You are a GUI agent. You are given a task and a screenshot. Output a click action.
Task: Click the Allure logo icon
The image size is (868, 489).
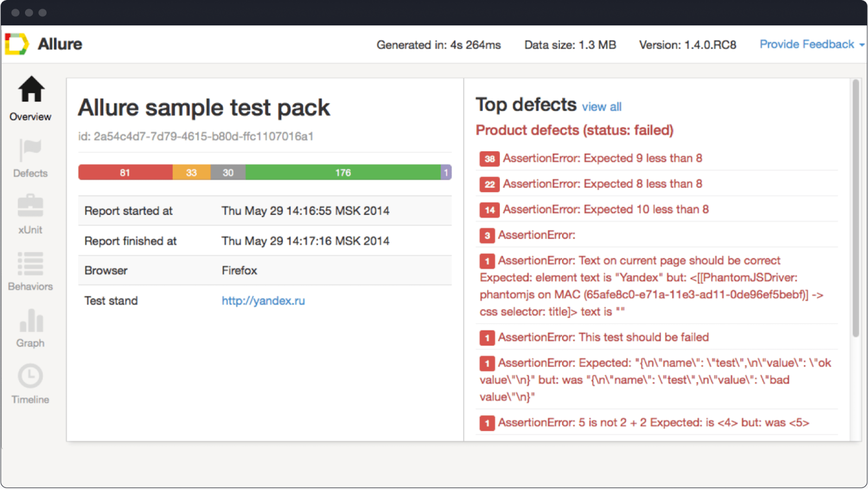point(16,44)
